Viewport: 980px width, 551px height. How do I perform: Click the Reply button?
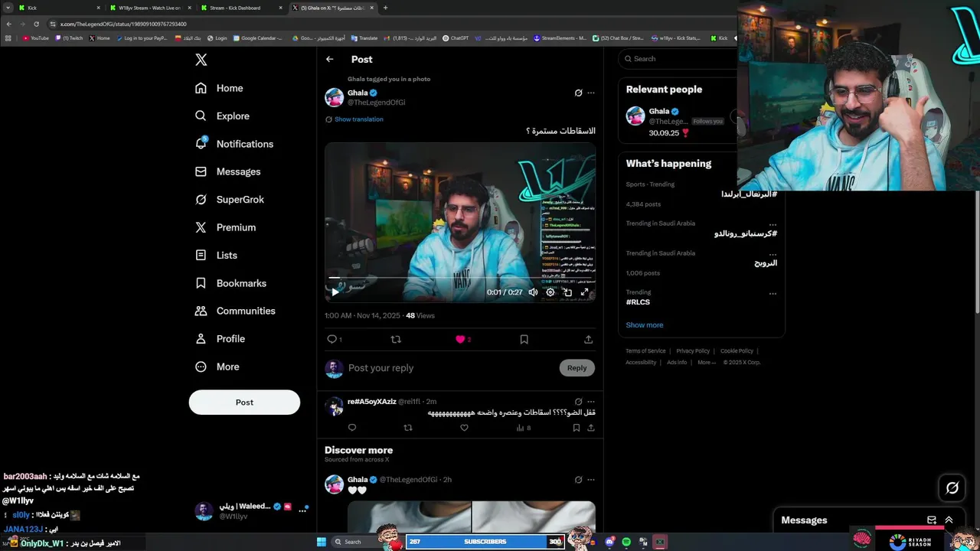pos(577,368)
